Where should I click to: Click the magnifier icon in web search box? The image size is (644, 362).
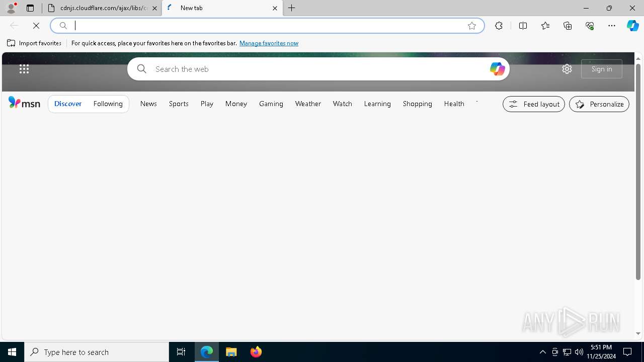click(x=142, y=69)
